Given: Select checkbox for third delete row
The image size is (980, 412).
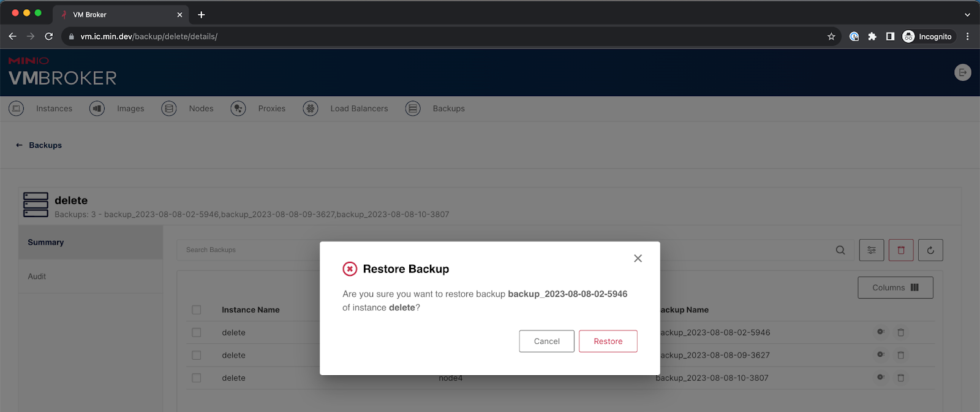Looking at the screenshot, I should (197, 378).
